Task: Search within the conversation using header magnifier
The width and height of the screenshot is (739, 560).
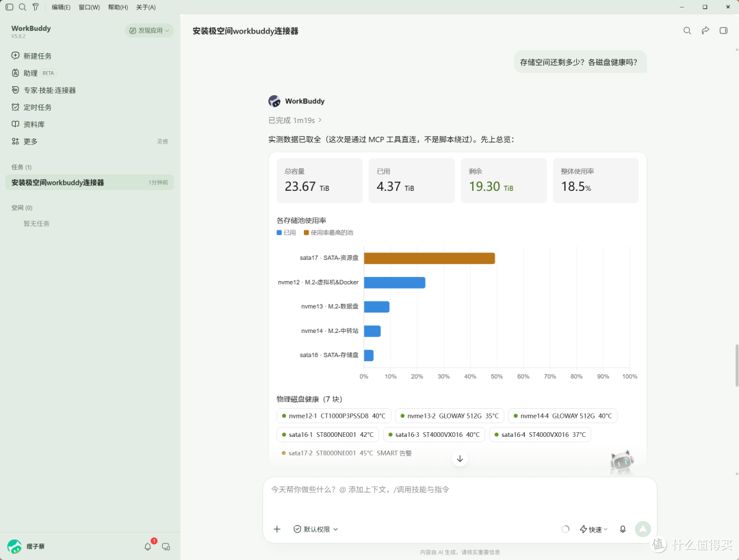Action: click(687, 31)
